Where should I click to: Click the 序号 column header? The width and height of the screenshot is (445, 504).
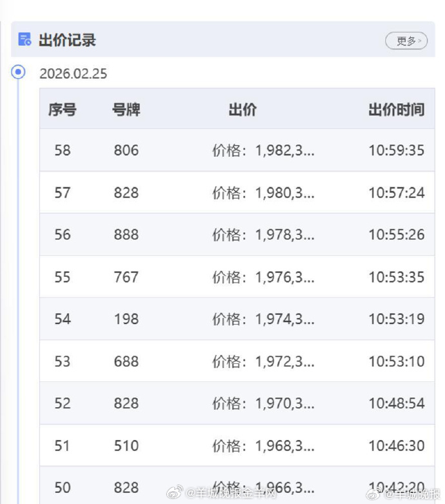pyautogui.click(x=62, y=110)
